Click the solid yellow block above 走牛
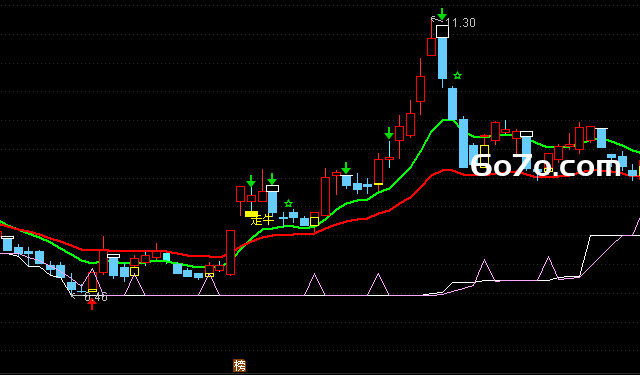 click(251, 214)
